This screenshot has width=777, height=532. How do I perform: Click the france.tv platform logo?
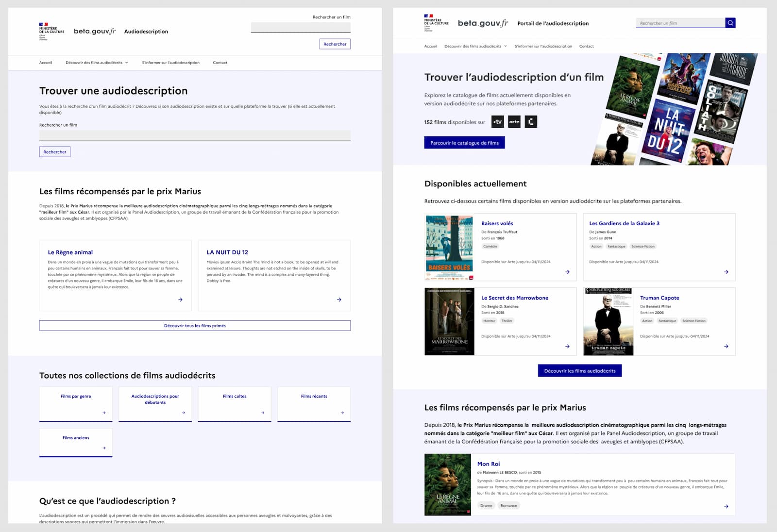497,122
